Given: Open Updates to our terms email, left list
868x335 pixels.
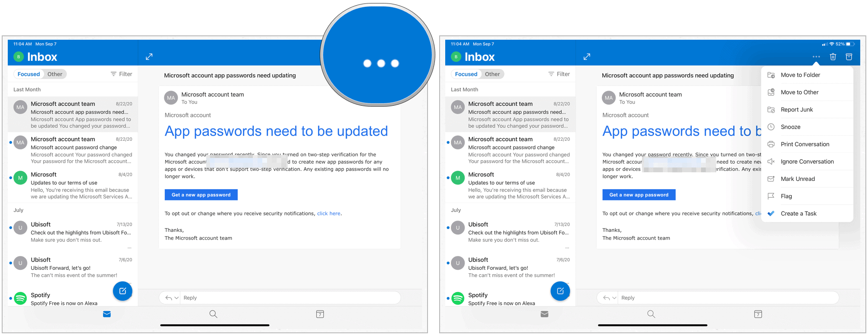Looking at the screenshot, I should tap(73, 185).
